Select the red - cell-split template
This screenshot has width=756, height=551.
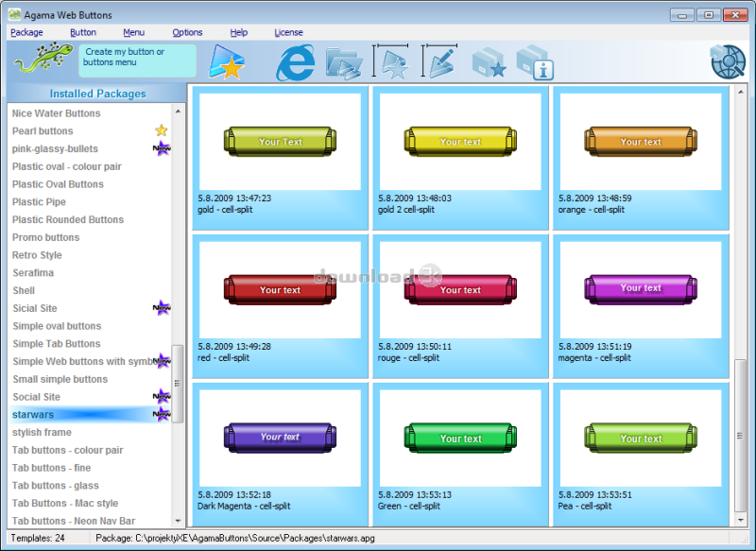[x=280, y=306]
